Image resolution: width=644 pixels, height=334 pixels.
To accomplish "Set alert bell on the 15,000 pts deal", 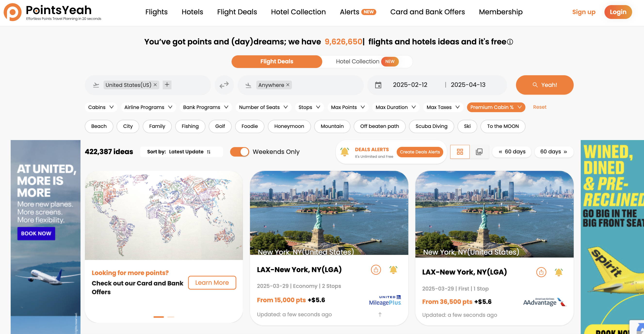I will point(393,270).
